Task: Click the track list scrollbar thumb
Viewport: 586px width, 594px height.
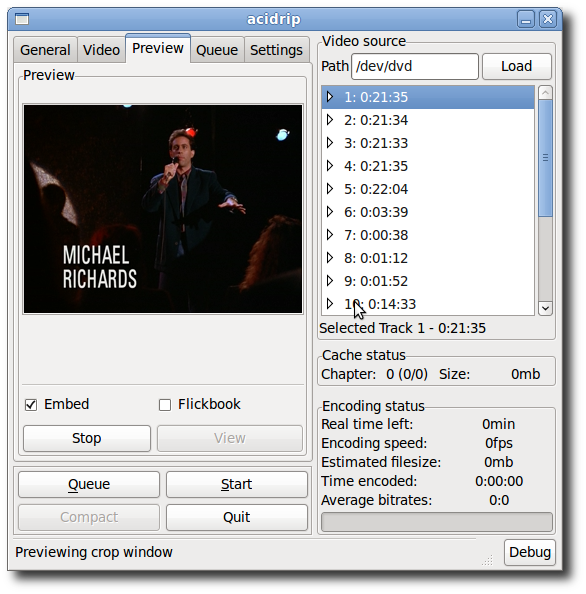Action: [x=545, y=158]
